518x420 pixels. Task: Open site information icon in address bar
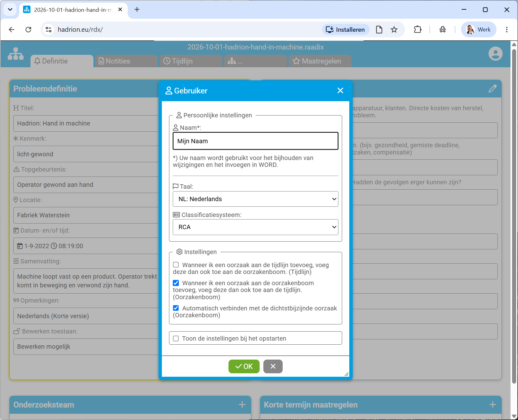point(49,30)
